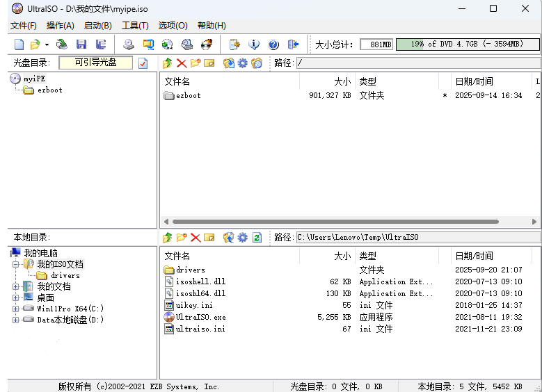Click red X delete in disc directory toolbar
Screen dimensions: 542x392
point(182,63)
